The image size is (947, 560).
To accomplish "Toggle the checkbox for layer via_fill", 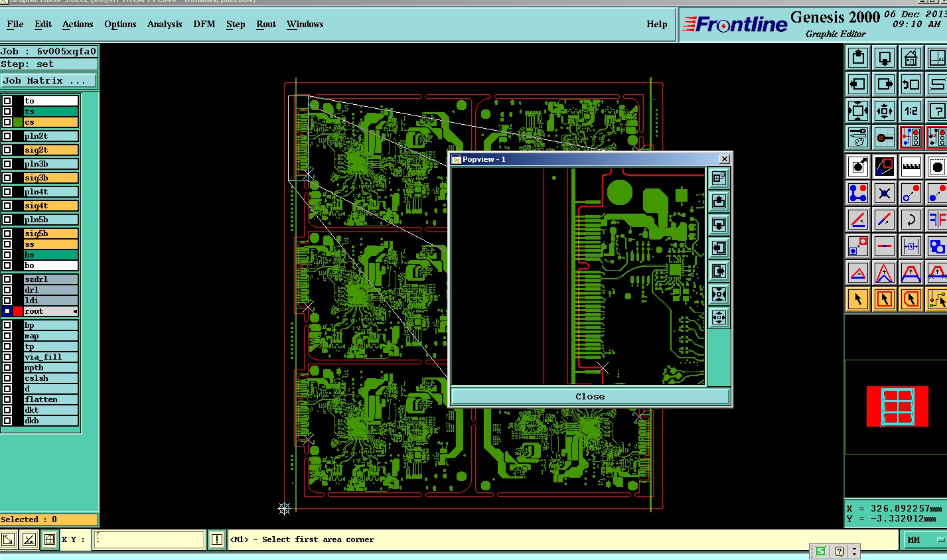I will pyautogui.click(x=7, y=357).
